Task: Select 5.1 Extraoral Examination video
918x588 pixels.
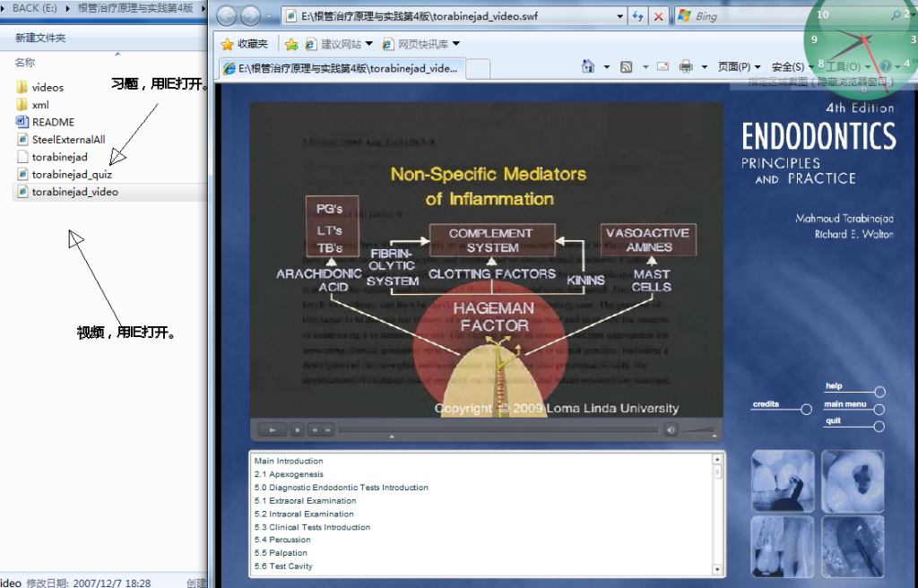Action: pyautogui.click(x=305, y=501)
